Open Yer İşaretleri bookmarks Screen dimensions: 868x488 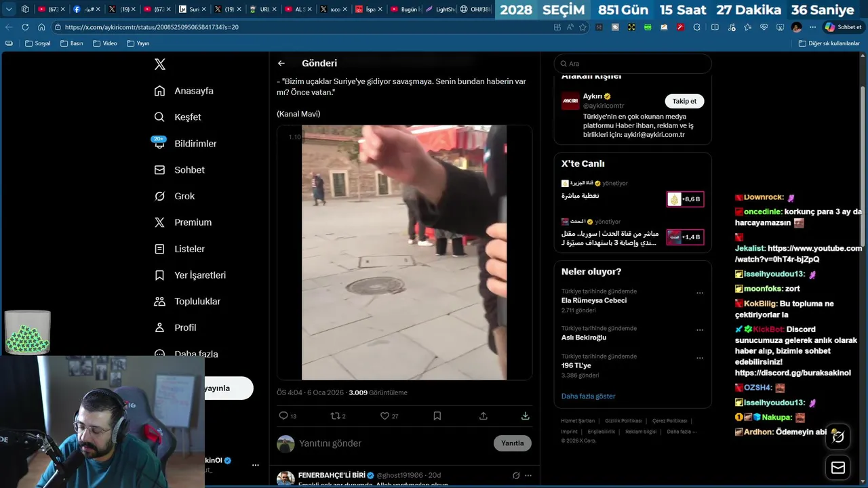[x=190, y=275]
